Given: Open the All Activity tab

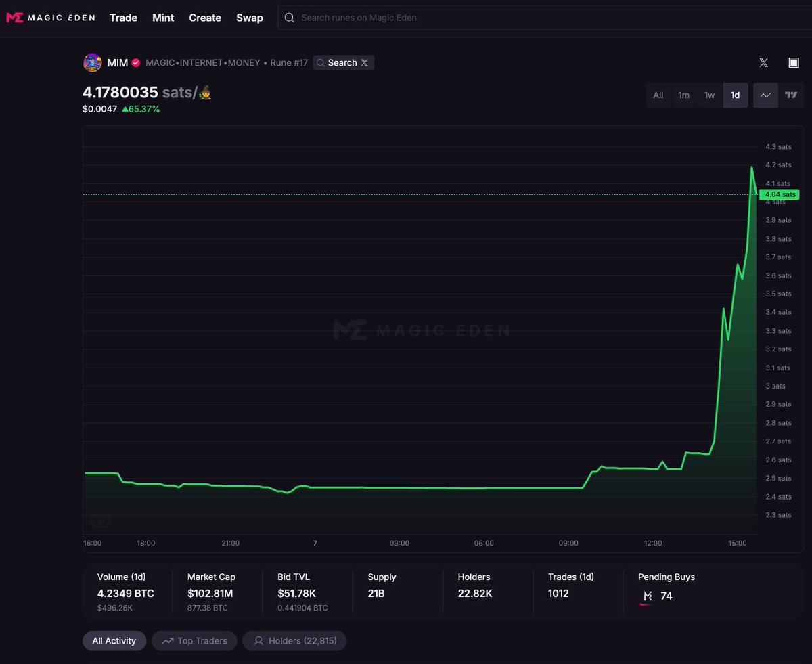Looking at the screenshot, I should pos(114,641).
